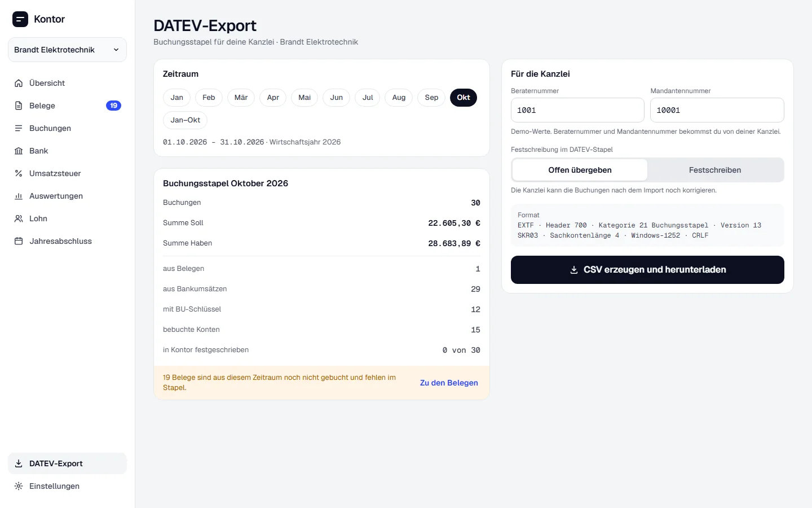Focus the Mandantennummer input field
The height and width of the screenshot is (508, 812).
click(717, 110)
